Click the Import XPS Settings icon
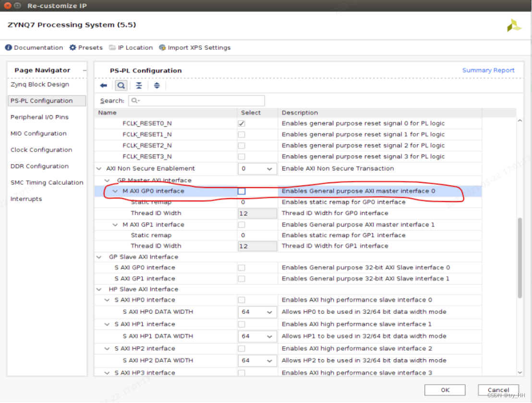 coord(162,48)
